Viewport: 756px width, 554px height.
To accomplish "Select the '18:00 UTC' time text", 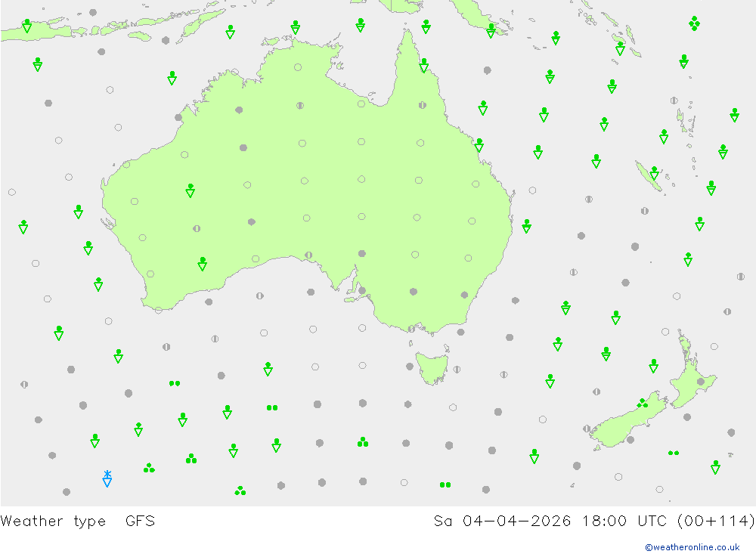I will pos(624,522).
